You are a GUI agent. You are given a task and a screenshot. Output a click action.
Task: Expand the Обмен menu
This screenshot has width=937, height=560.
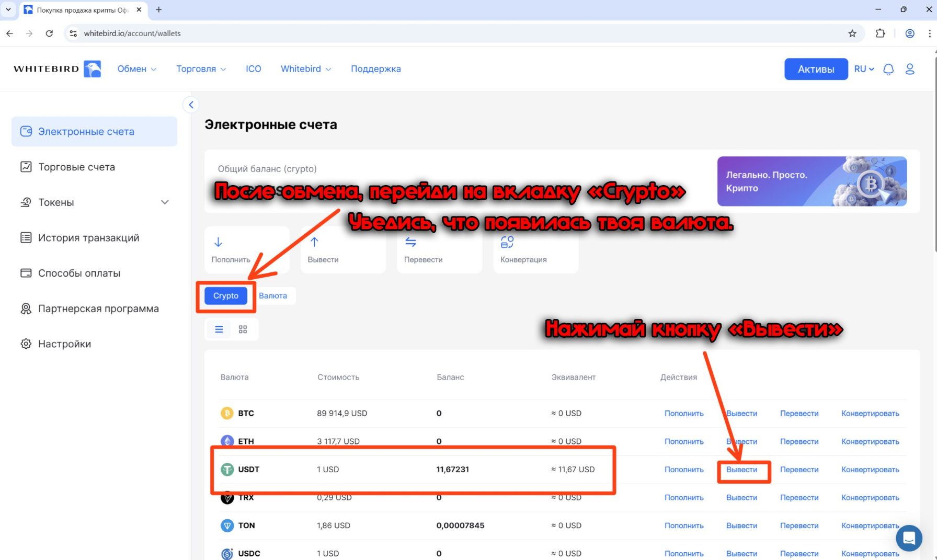(137, 69)
